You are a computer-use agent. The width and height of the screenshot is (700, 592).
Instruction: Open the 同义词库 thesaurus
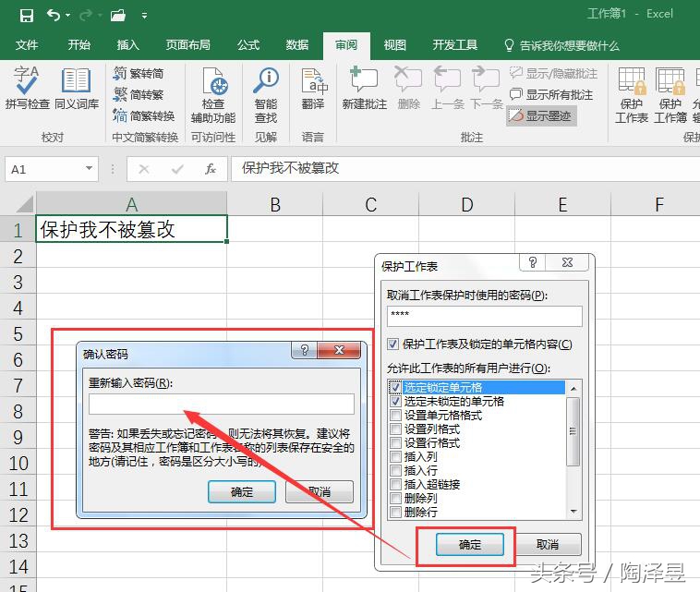(77, 88)
